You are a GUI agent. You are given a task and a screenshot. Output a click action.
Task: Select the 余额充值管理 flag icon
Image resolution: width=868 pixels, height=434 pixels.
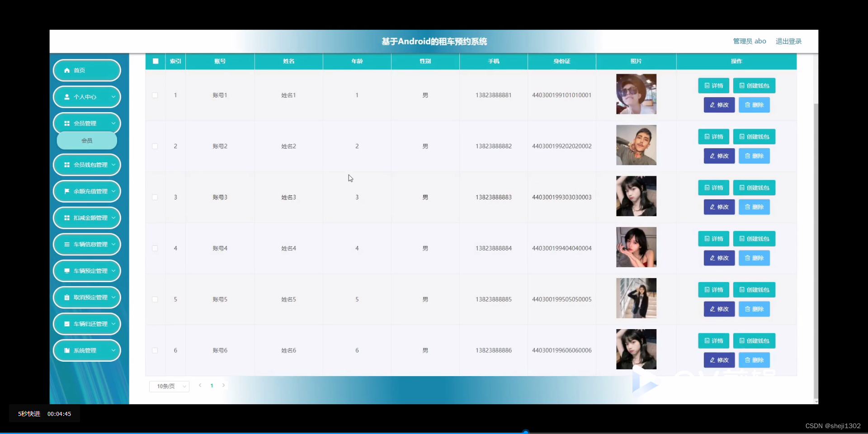(67, 191)
